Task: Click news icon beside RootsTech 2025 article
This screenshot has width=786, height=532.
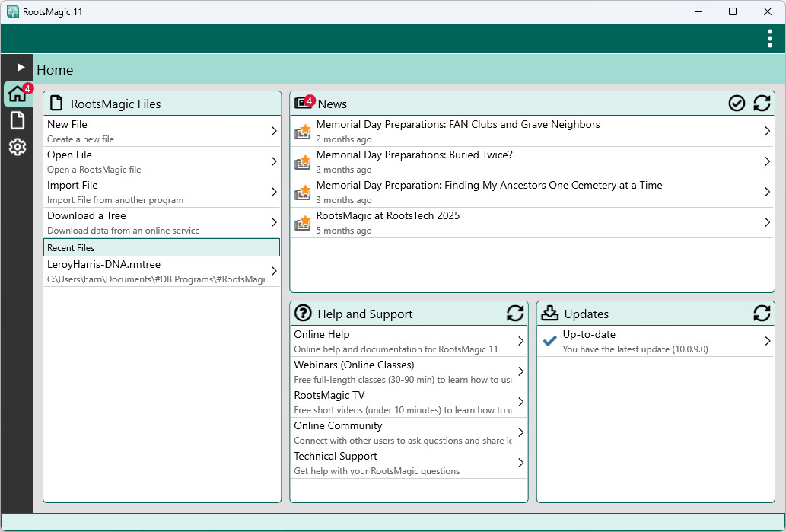Action: (x=302, y=223)
